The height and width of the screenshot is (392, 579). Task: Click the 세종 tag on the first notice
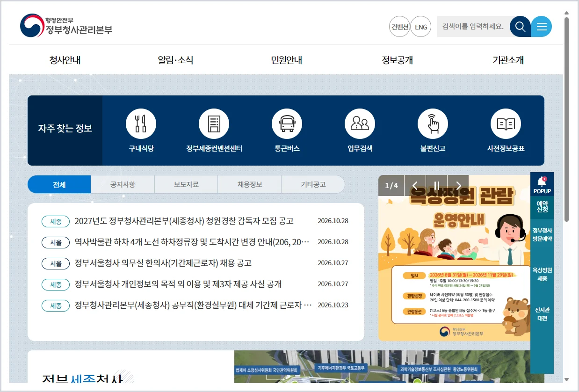[56, 221]
